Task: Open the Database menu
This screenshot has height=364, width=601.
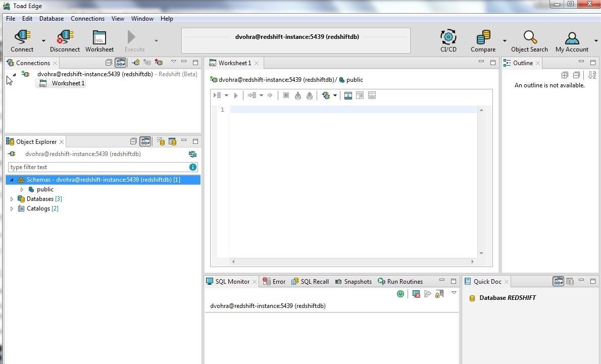Action: 52,18
